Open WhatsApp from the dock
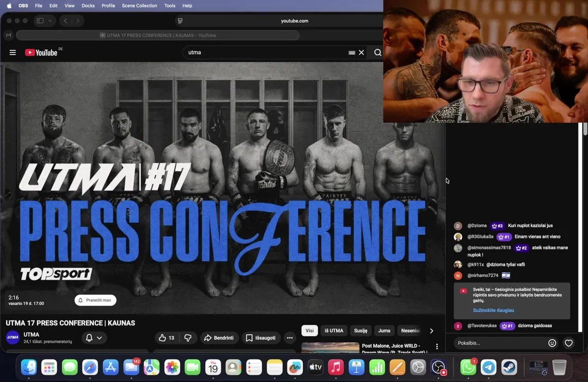588x382 pixels. pyautogui.click(x=468, y=367)
